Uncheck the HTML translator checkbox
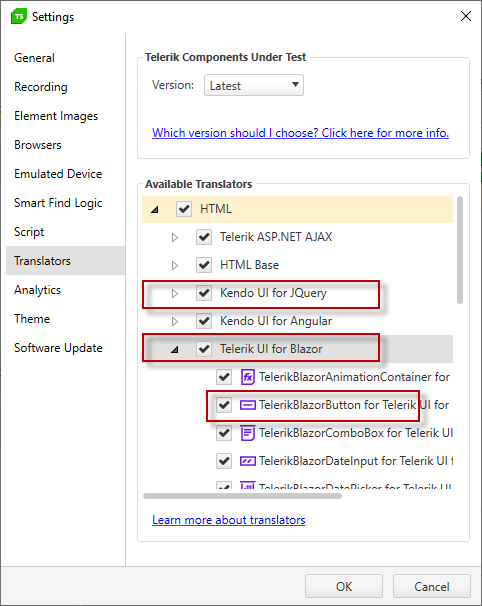This screenshot has height=606, width=482. point(184,209)
